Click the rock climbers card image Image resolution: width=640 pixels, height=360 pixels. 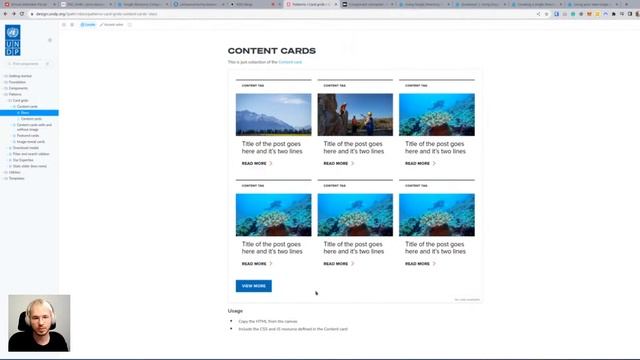click(355, 115)
